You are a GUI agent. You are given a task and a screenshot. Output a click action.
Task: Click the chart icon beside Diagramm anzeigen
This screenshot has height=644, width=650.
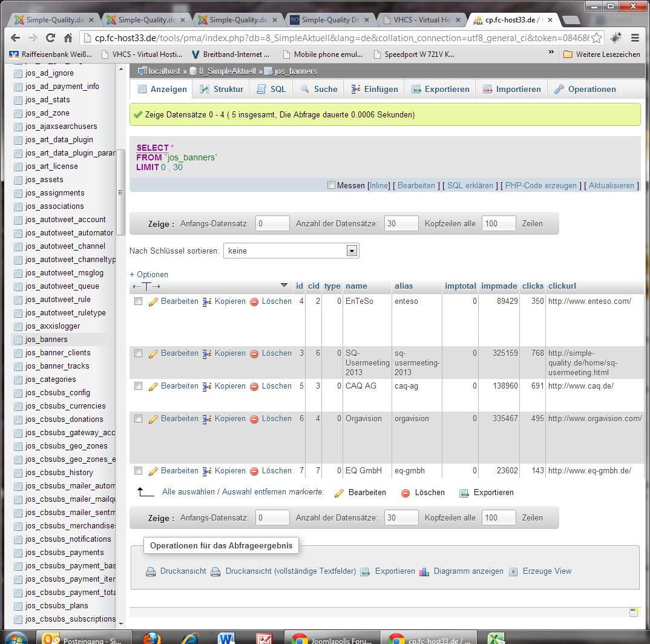click(424, 572)
